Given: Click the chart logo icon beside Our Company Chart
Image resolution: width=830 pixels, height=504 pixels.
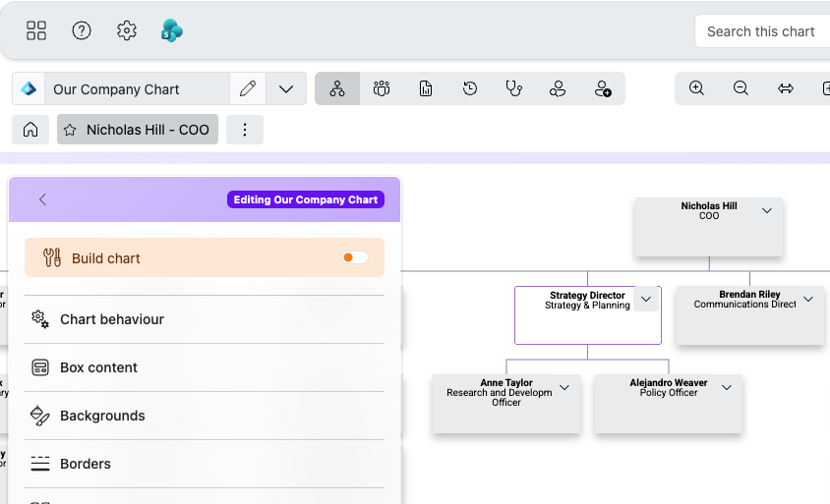Looking at the screenshot, I should (x=29, y=88).
